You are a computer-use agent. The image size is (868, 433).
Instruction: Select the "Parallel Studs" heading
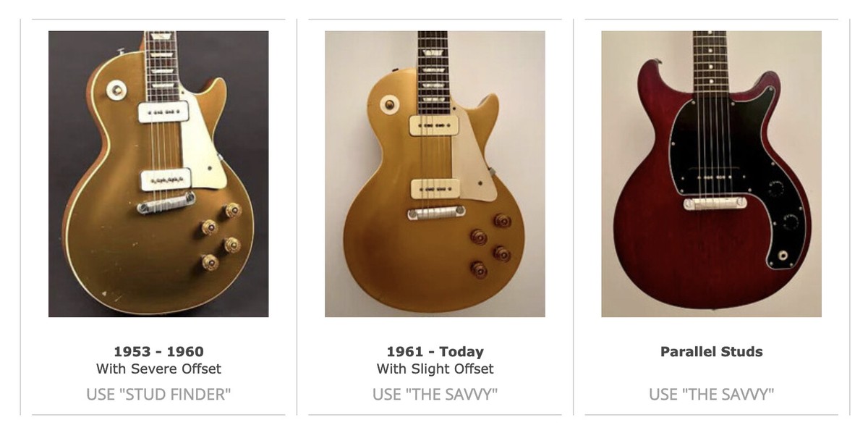click(x=711, y=352)
